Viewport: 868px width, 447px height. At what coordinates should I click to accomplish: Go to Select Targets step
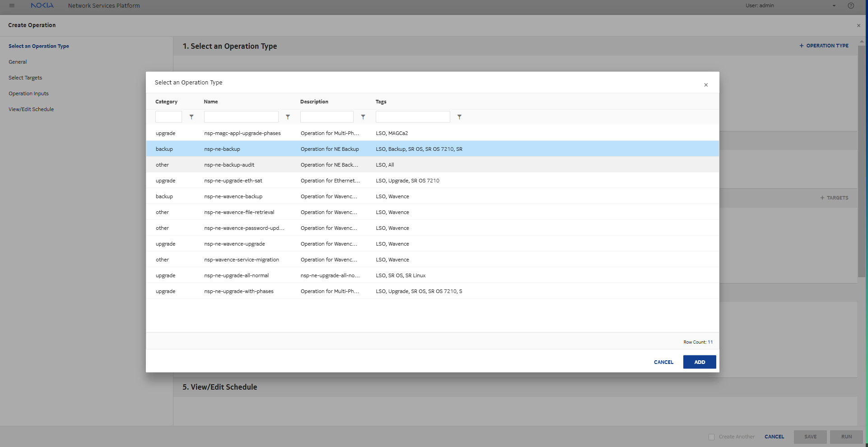click(x=25, y=78)
